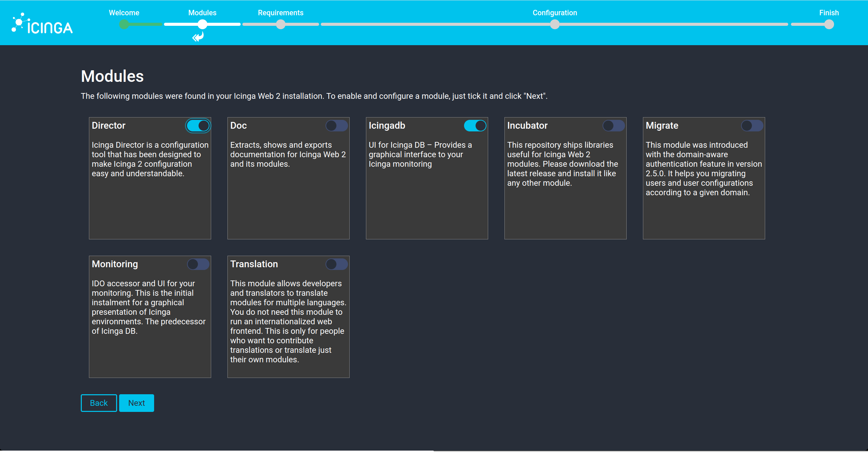Enable the Doc module toggle

336,126
